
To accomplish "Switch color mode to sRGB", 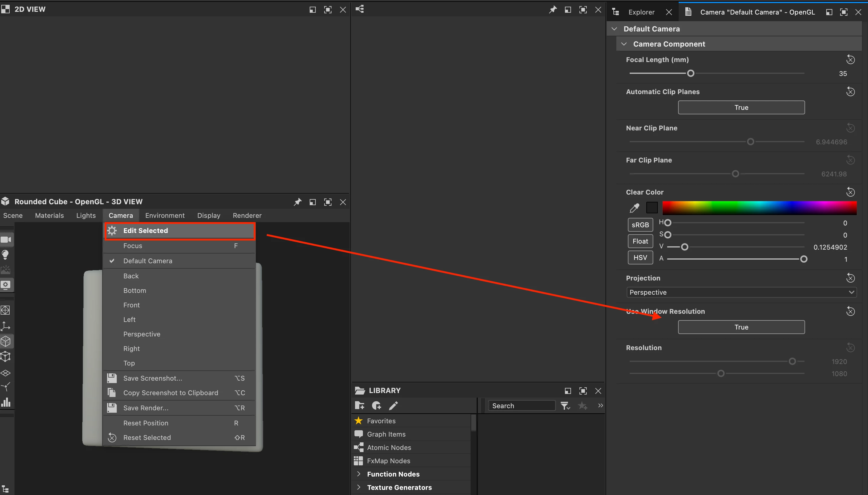I will coord(640,225).
